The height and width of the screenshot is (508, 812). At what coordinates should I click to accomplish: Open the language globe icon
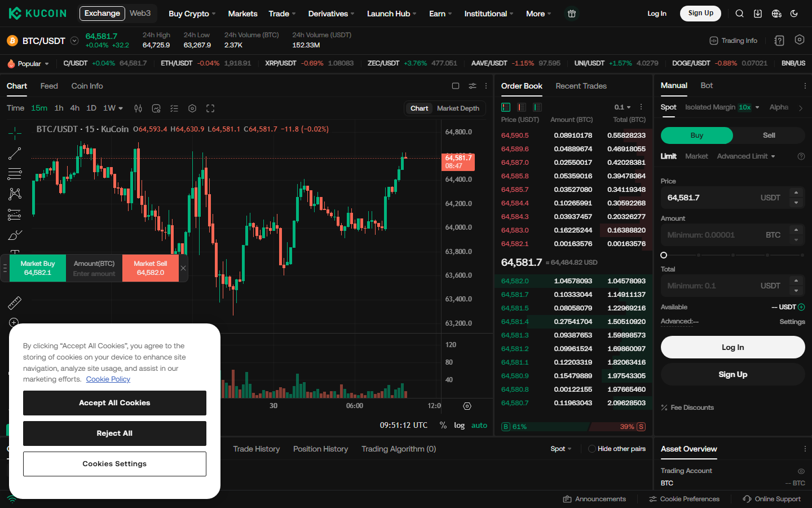[776, 14]
